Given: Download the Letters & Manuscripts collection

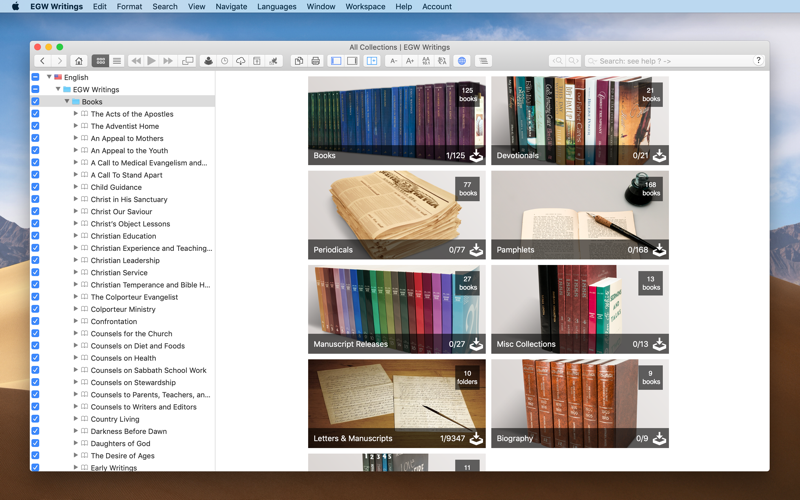Looking at the screenshot, I should [476, 438].
